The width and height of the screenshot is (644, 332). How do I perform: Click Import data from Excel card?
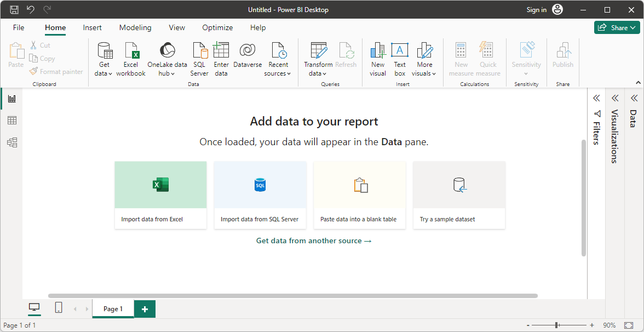tap(160, 195)
